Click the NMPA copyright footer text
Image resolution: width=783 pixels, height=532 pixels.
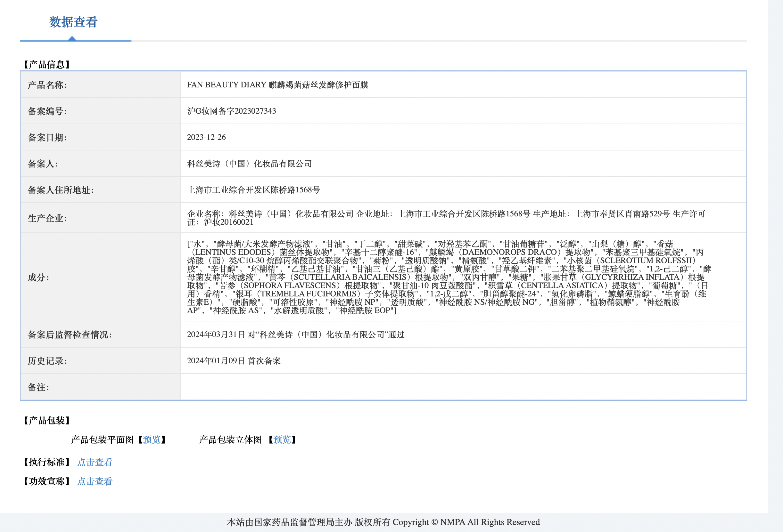(383, 522)
